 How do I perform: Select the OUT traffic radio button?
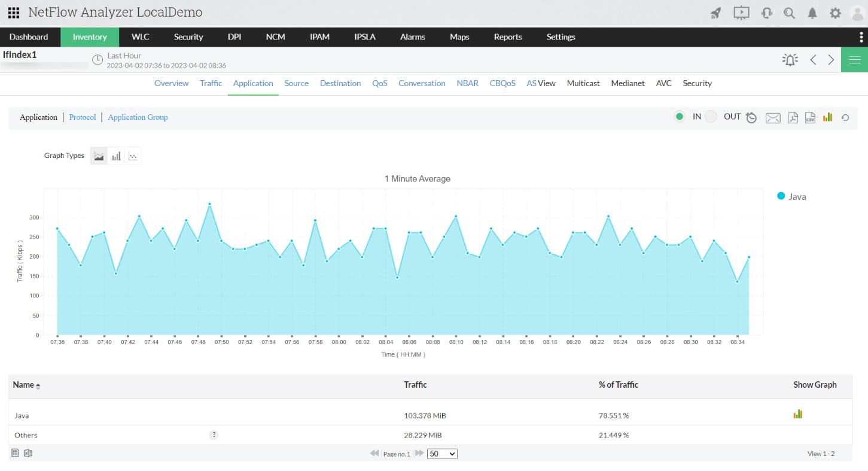(711, 117)
